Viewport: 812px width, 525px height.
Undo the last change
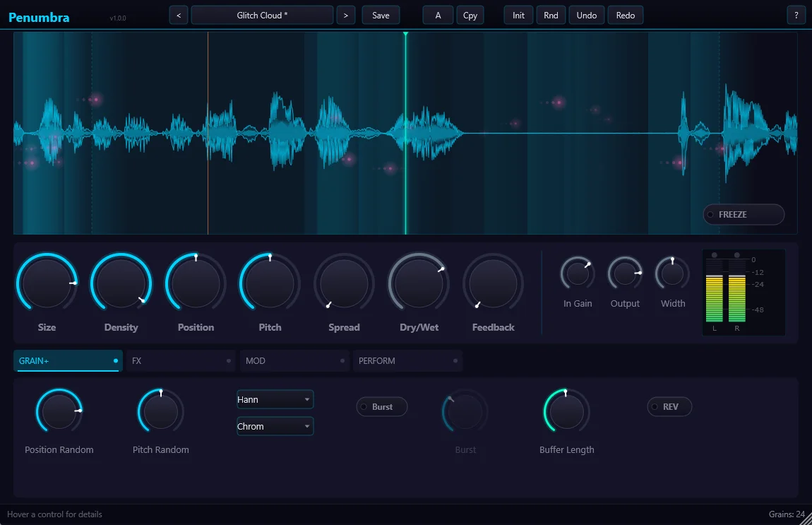tap(587, 16)
